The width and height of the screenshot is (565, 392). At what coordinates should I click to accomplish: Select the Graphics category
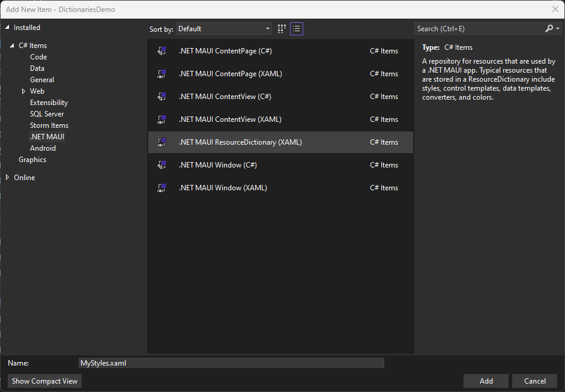pyautogui.click(x=32, y=160)
